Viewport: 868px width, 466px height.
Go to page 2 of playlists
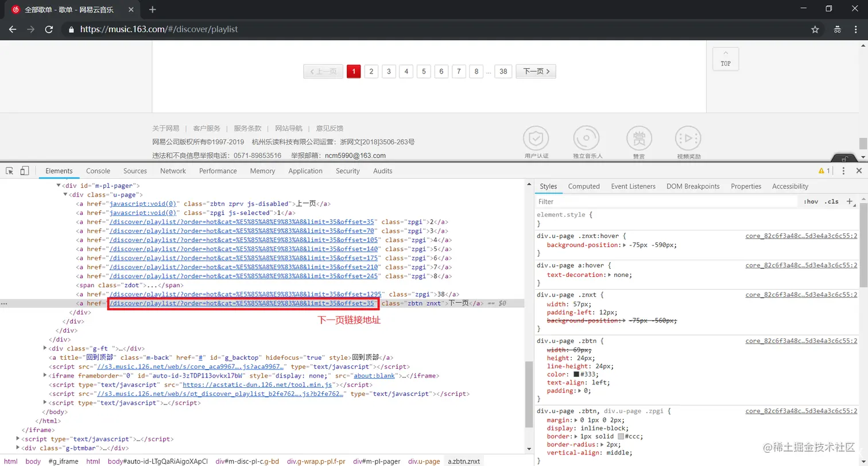pyautogui.click(x=371, y=71)
